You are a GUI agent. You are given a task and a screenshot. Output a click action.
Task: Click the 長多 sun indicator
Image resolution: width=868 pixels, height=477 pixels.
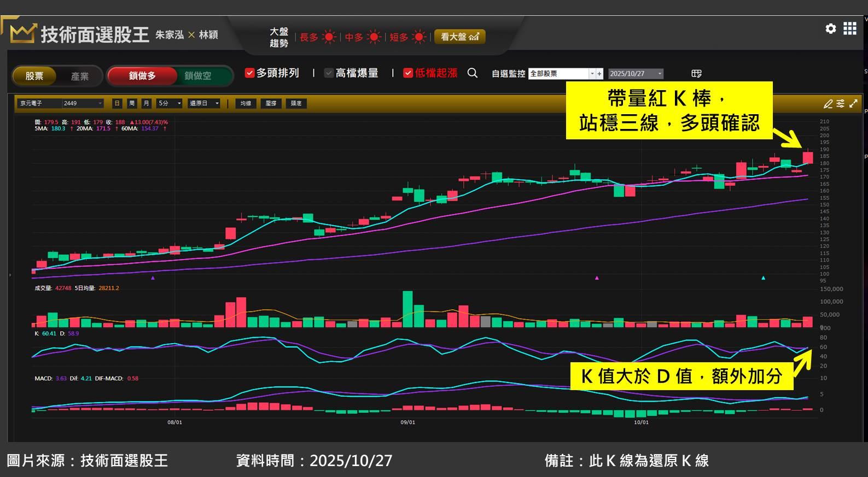click(x=329, y=37)
